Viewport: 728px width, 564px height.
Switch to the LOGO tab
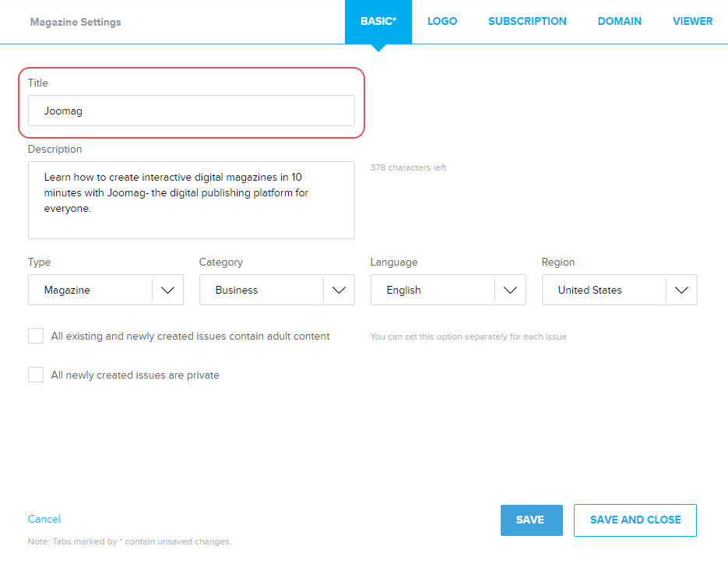pyautogui.click(x=442, y=21)
